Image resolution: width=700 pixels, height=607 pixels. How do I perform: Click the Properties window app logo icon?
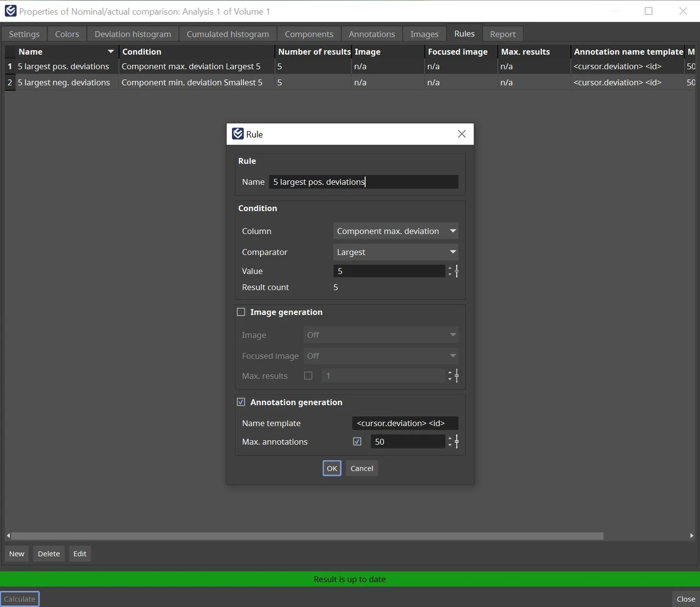coord(10,11)
